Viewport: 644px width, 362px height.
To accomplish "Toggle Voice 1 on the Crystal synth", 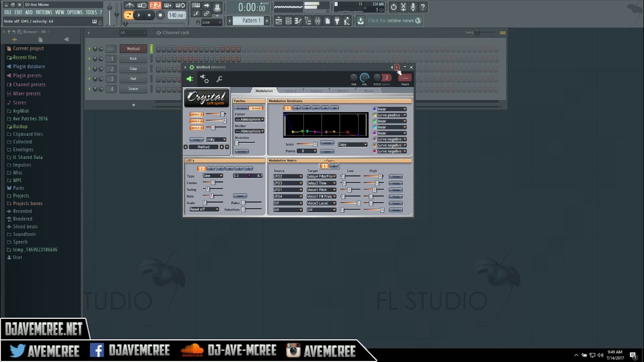I will tap(196, 114).
